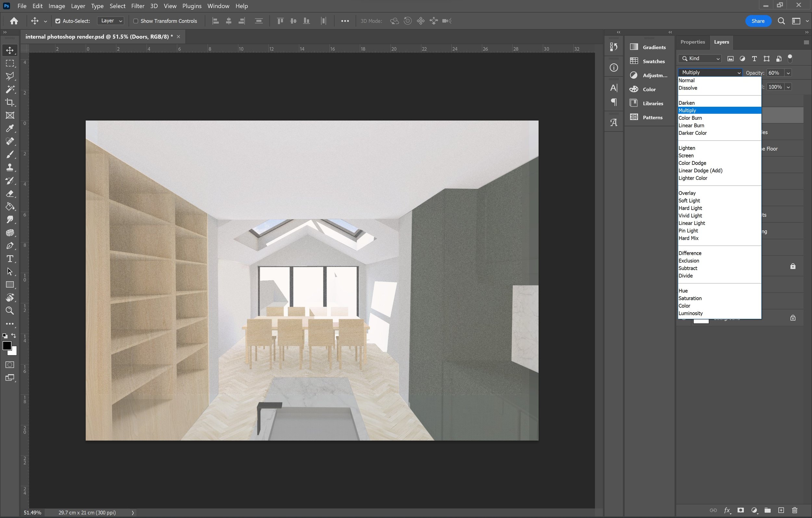812x518 pixels.
Task: Select the Pen tool
Action: (x=10, y=246)
